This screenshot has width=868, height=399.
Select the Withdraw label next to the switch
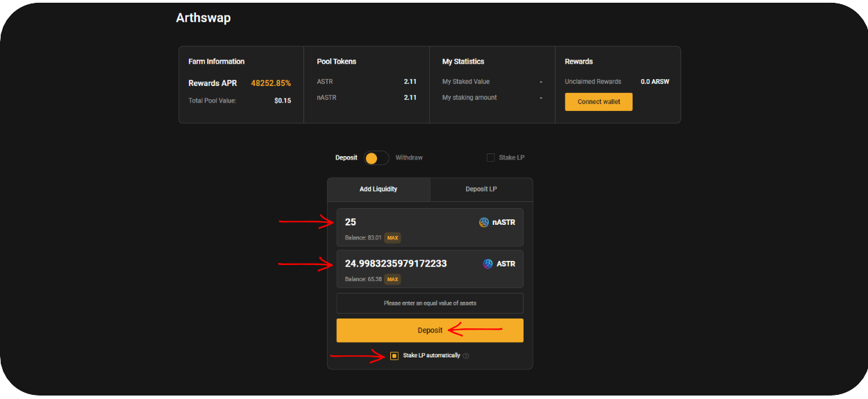(409, 158)
